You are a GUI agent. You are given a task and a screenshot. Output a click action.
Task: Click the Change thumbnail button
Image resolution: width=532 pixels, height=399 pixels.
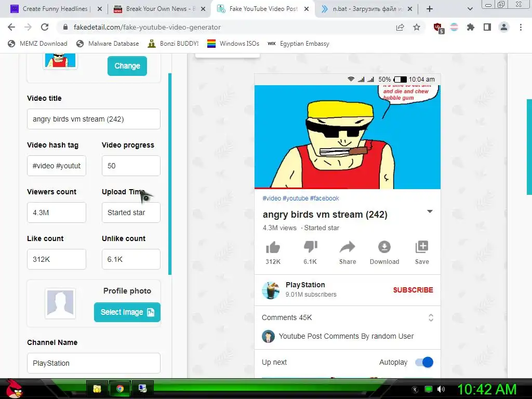(x=127, y=66)
